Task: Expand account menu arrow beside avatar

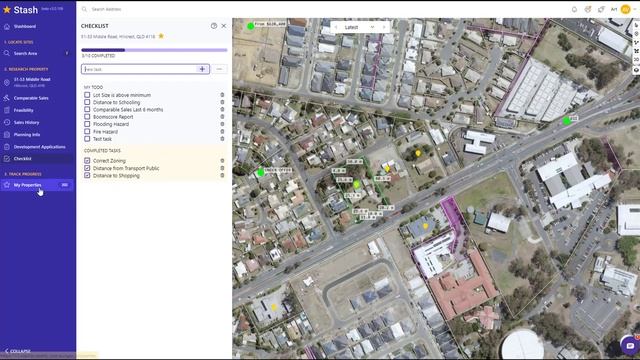Action: click(x=635, y=9)
